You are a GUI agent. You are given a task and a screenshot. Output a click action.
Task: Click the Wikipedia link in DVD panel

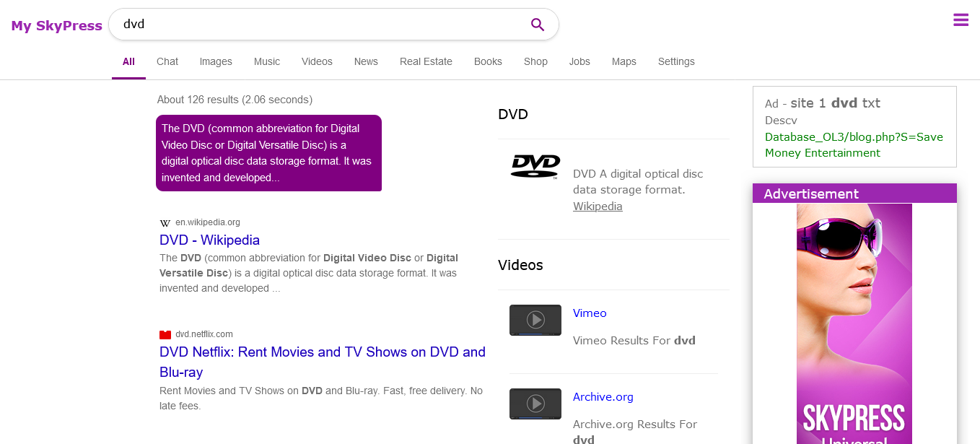(x=598, y=206)
